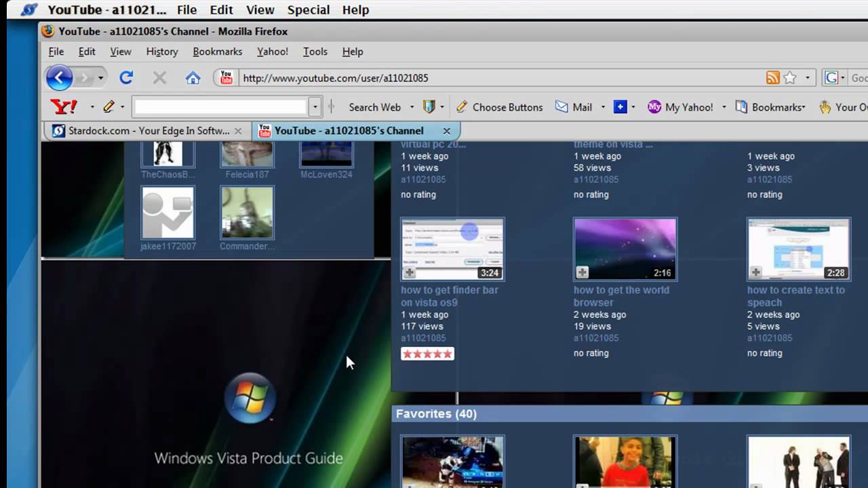Image resolution: width=868 pixels, height=488 pixels.
Task: Click a11021085 link under finder bar video
Action: pyautogui.click(x=423, y=338)
